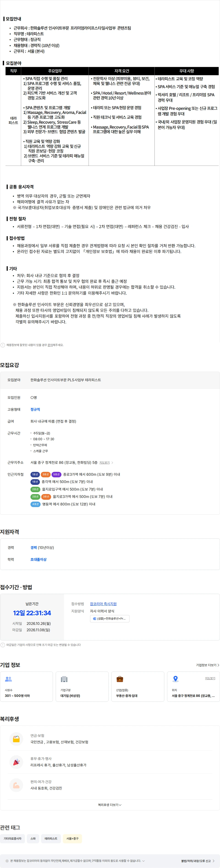Click the 시작일 2026.10.26(월) date

[x=38, y=623]
